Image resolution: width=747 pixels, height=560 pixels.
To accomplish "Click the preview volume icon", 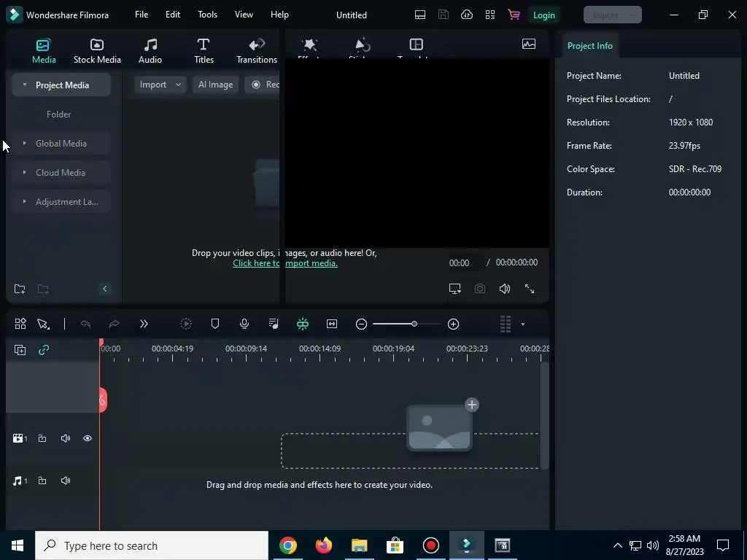I will pyautogui.click(x=505, y=289).
